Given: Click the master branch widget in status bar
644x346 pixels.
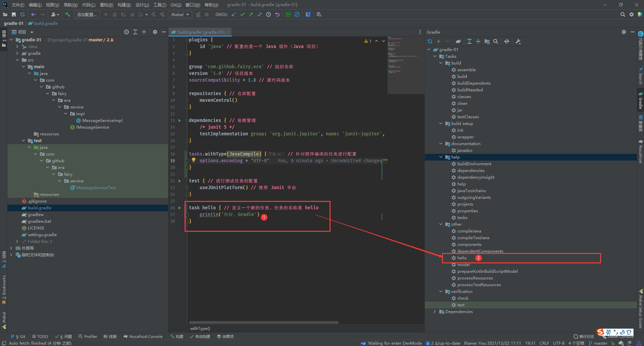Looking at the screenshot, I should coord(598,343).
